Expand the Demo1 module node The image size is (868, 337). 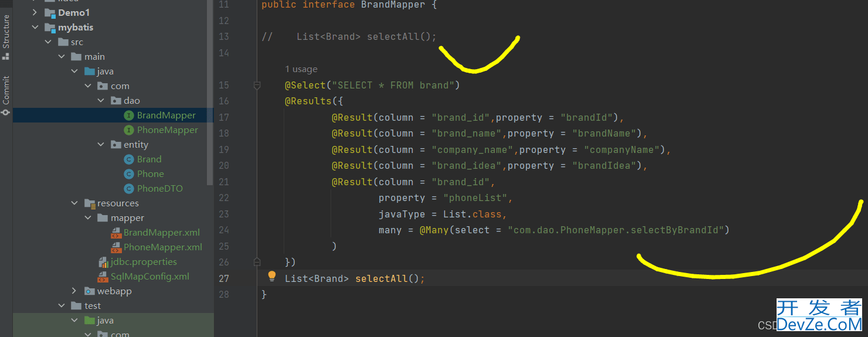(x=35, y=12)
